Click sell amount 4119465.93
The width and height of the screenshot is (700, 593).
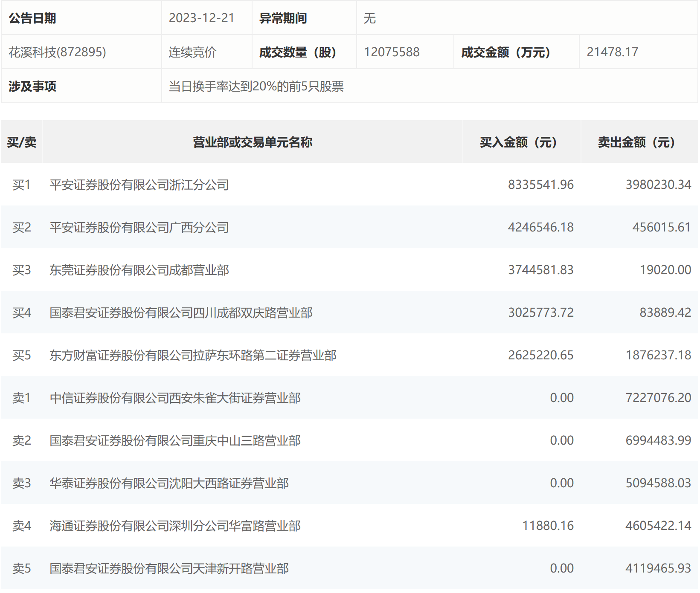pyautogui.click(x=658, y=568)
